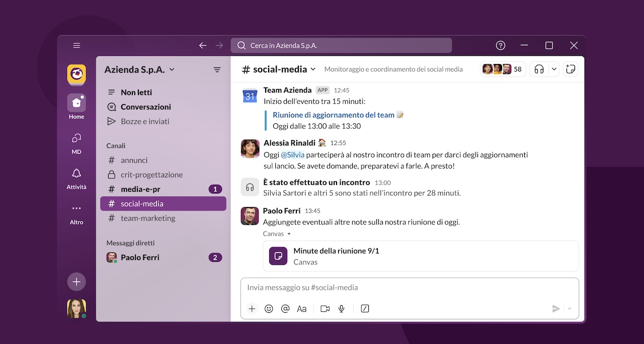The width and height of the screenshot is (644, 344).
Task: Expand Azienda S.p.A. workspace menu
Action: [x=139, y=70]
